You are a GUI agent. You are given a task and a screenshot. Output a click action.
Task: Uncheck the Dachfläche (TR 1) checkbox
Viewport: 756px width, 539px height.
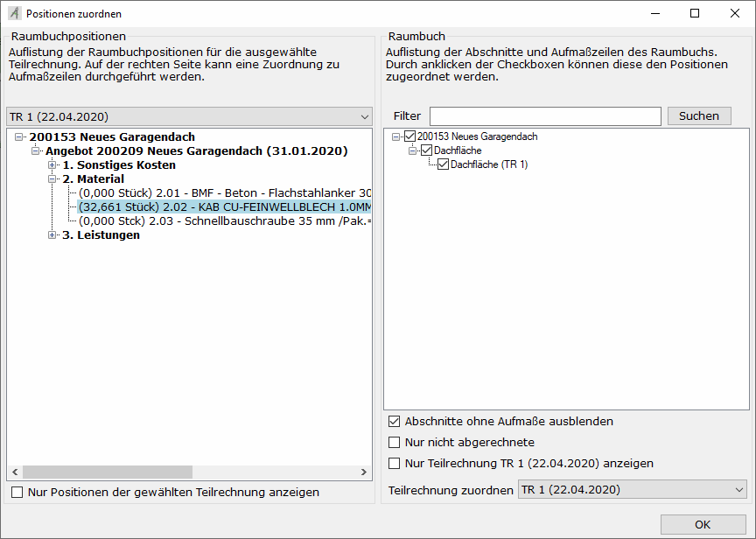[443, 164]
